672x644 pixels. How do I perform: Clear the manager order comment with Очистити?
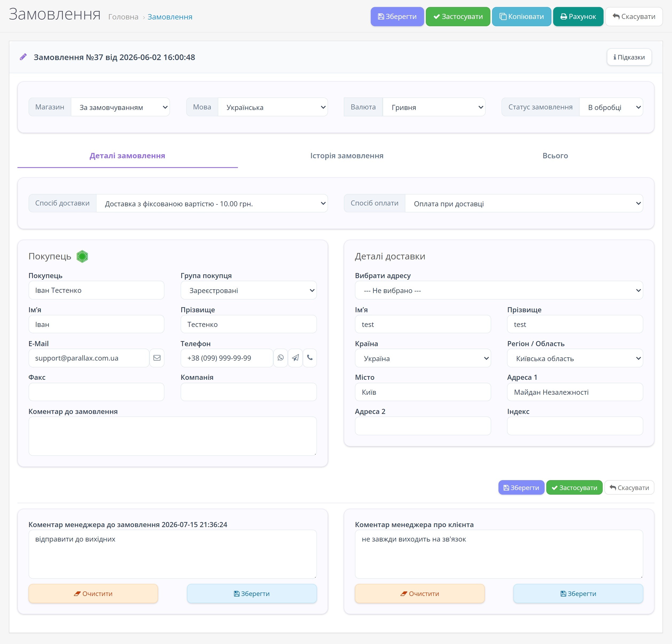pos(93,593)
